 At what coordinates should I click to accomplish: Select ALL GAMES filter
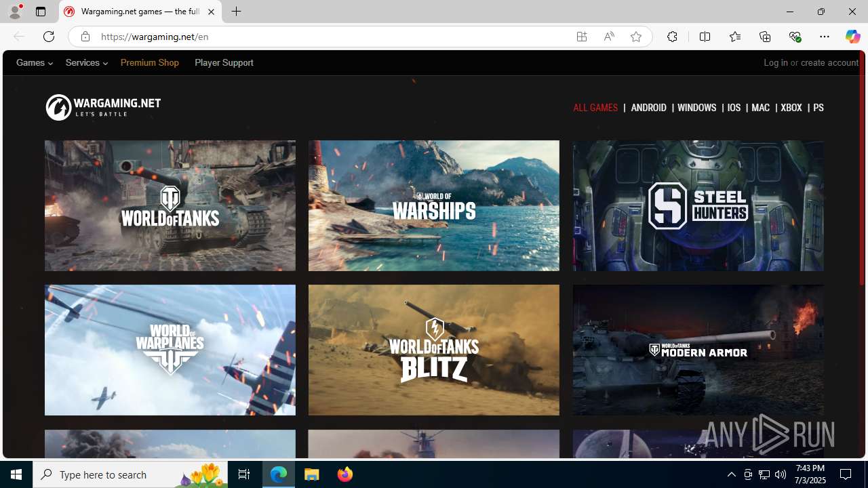point(595,108)
